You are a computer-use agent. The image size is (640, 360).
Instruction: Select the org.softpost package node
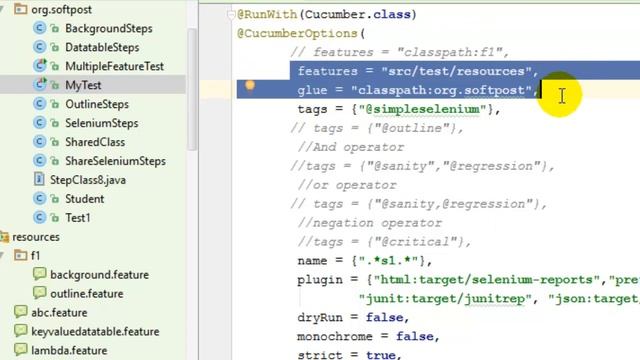[x=61, y=10]
